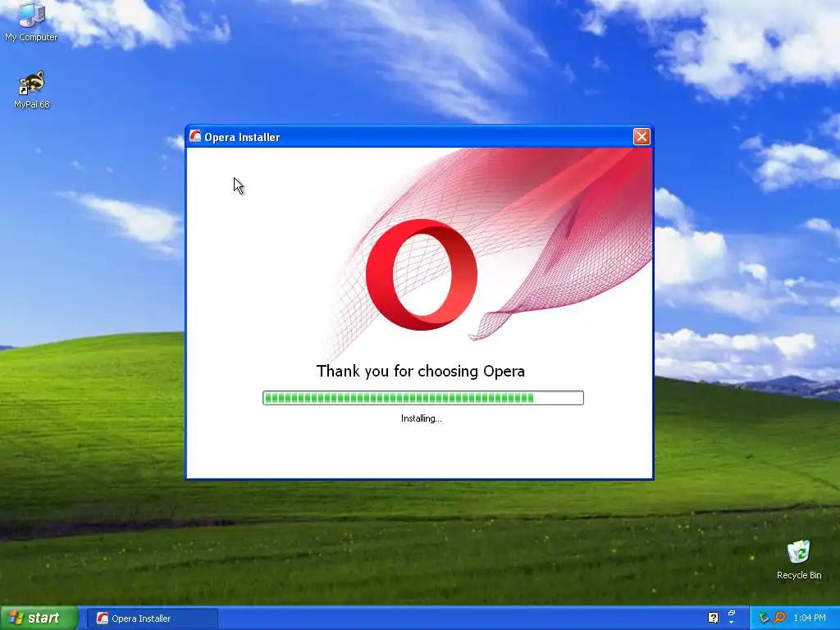The image size is (840, 630).
Task: Restore the language bar icon
Action: 732,613
